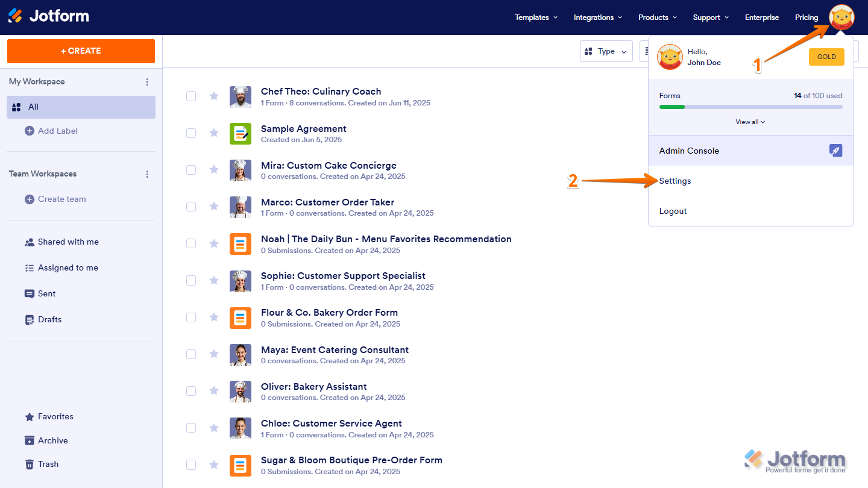This screenshot has width=868, height=488.
Task: Open the Drafts section
Action: pos(48,319)
